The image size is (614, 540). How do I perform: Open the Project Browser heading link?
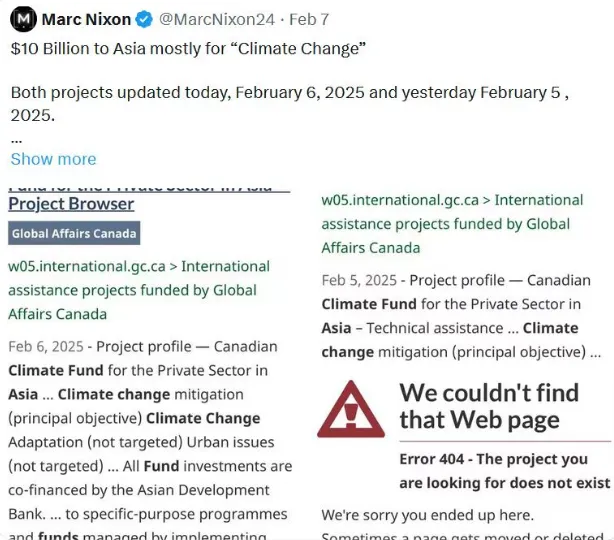(x=71, y=204)
